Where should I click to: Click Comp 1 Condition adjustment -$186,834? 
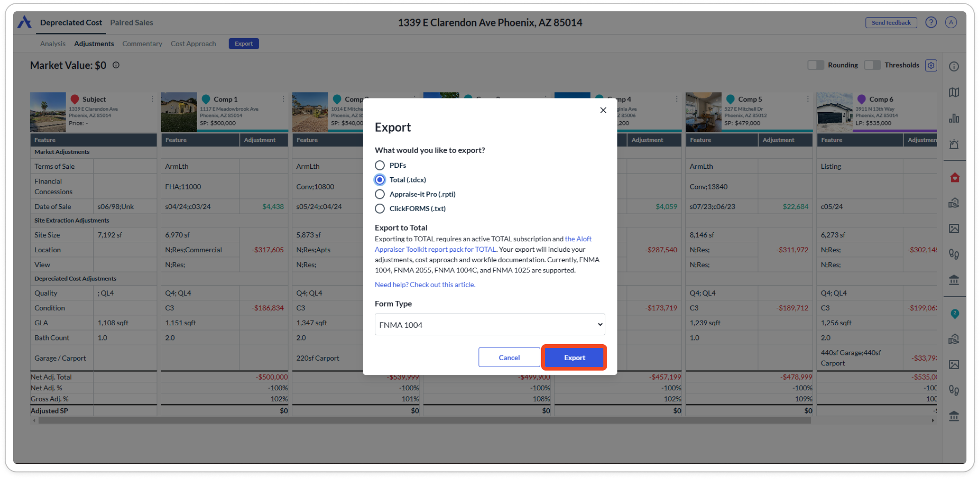(267, 308)
